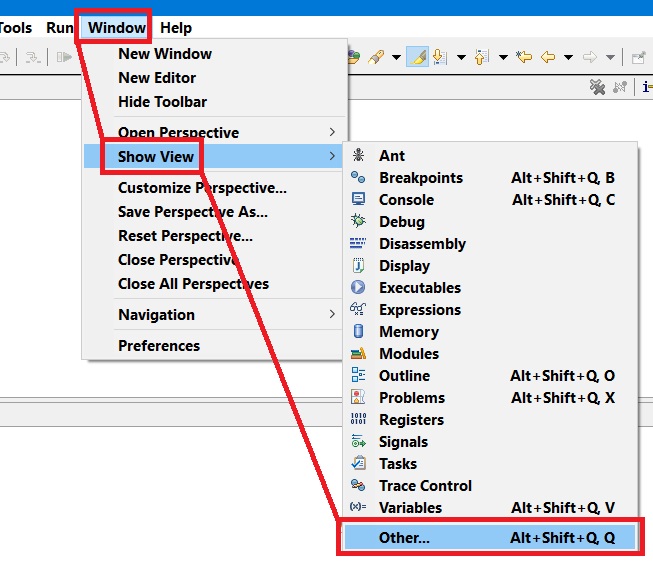Select the Debug view with bug icon
The width and height of the screenshot is (653, 563).
401,222
